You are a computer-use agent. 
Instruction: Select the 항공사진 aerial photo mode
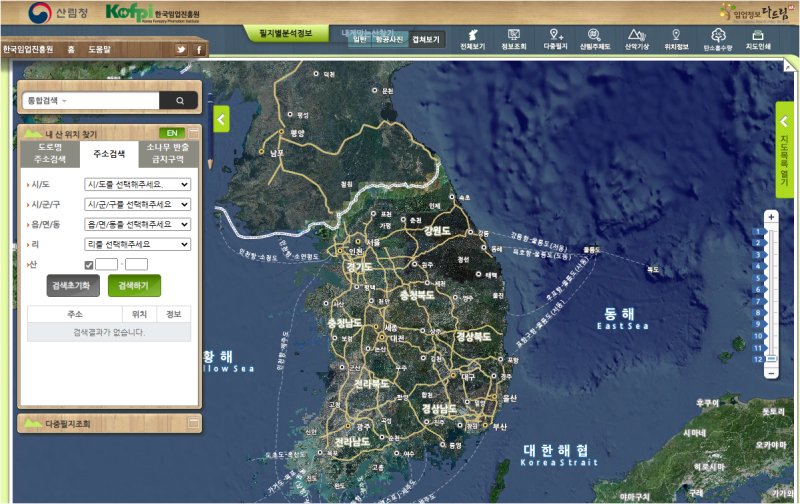[x=389, y=39]
